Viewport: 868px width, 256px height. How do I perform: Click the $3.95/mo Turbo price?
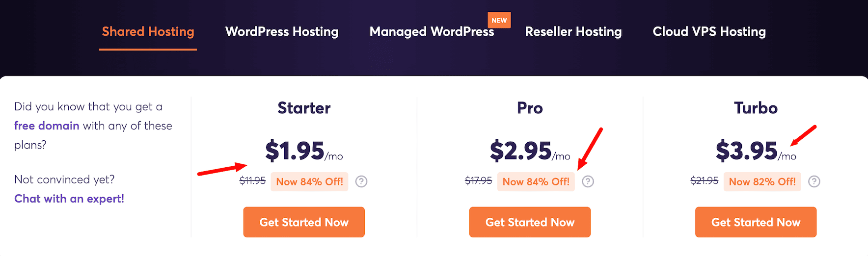755,151
